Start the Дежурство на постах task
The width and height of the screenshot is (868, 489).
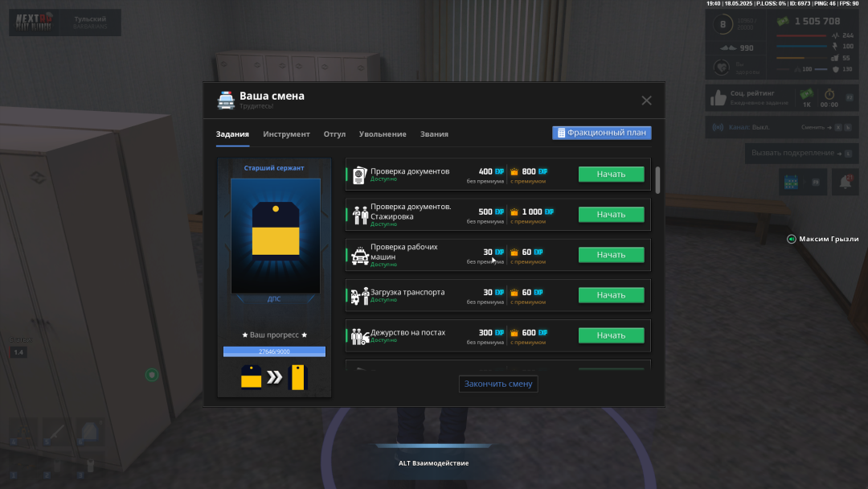[611, 335]
